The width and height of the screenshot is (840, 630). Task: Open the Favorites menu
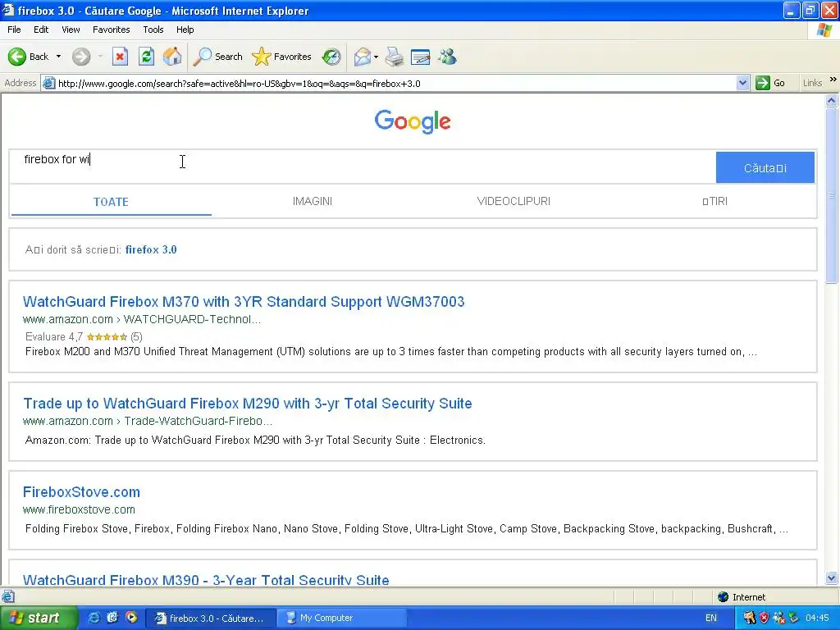112,30
